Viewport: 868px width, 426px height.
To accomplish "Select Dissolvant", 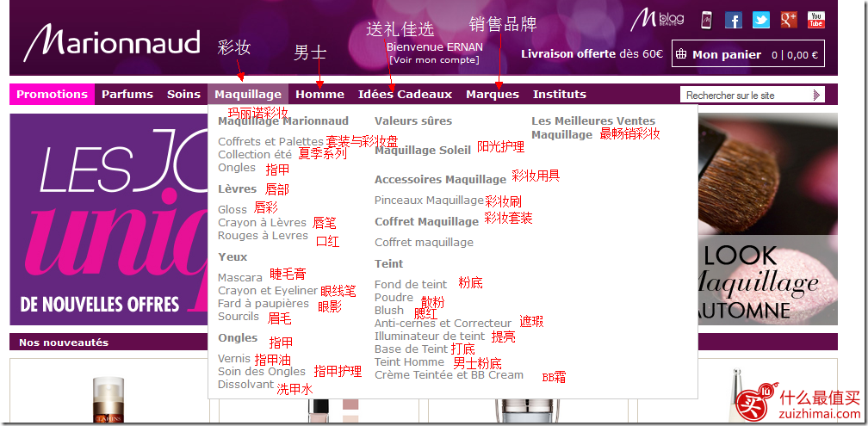I will [245, 384].
